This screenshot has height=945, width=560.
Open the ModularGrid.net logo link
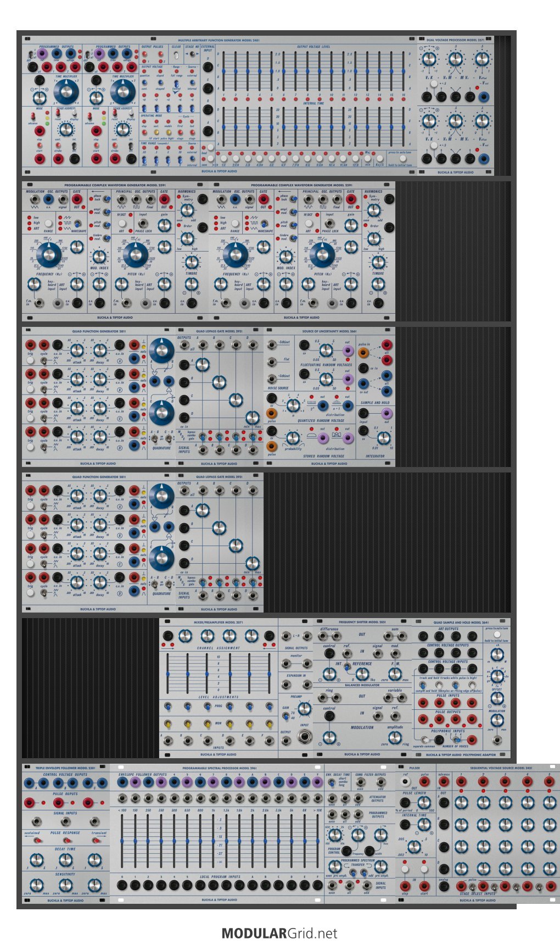279,933
